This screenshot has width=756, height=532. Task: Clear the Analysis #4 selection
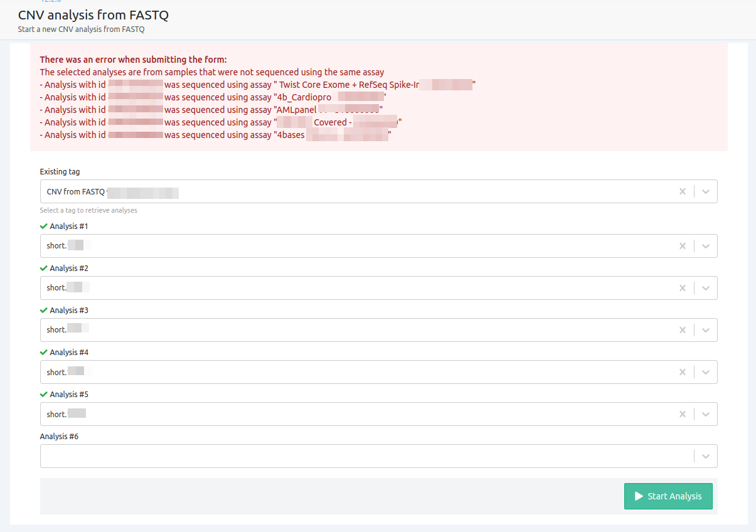(683, 372)
